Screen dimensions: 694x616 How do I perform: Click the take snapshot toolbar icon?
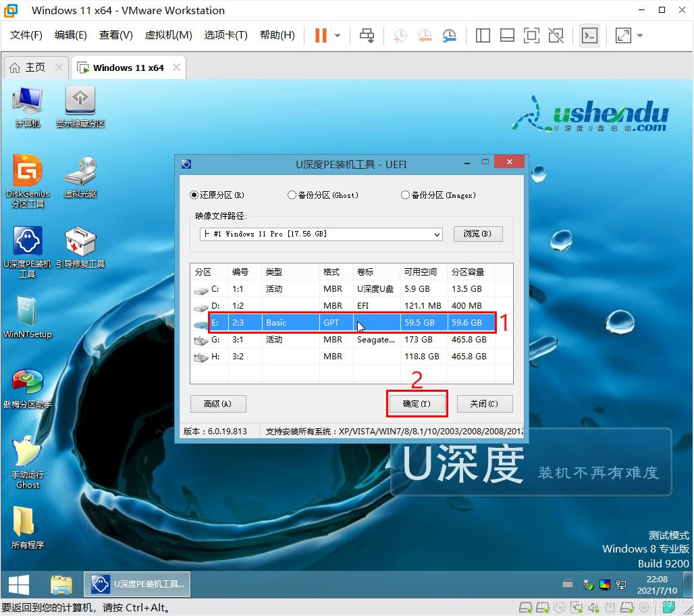click(400, 35)
